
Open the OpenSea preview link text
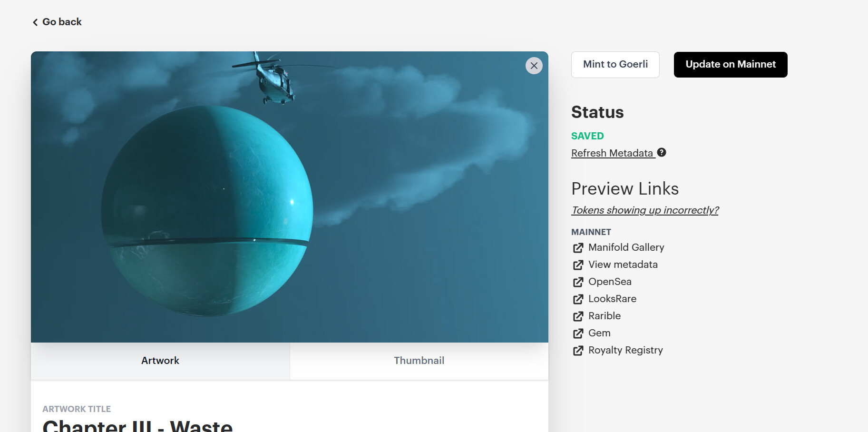coord(610,282)
